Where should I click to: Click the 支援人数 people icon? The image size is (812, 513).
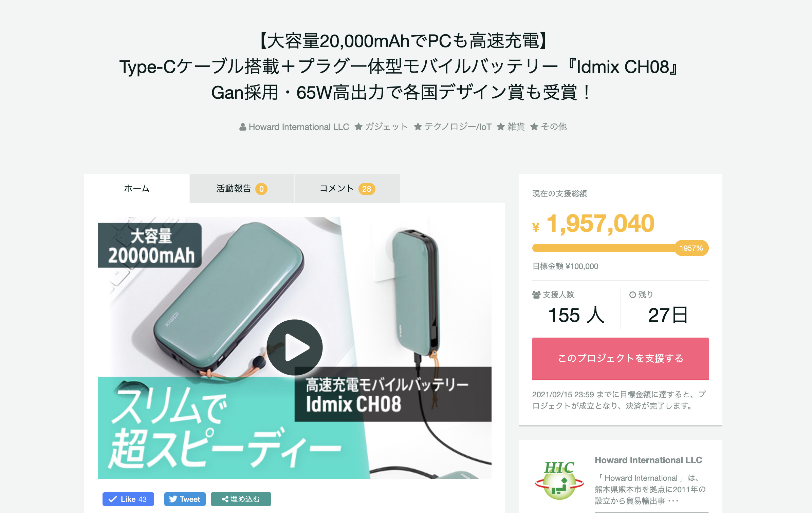[536, 295]
